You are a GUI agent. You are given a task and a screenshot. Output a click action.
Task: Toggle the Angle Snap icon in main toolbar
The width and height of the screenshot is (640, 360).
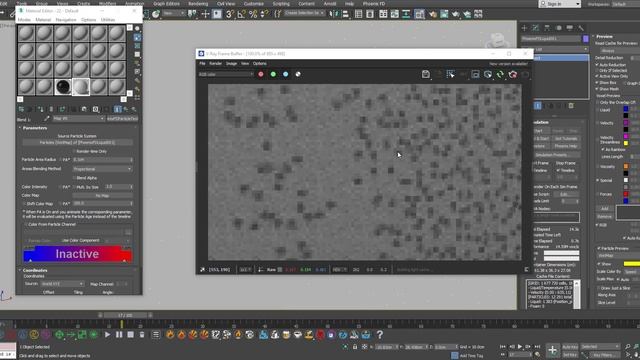pyautogui.click(x=242, y=14)
